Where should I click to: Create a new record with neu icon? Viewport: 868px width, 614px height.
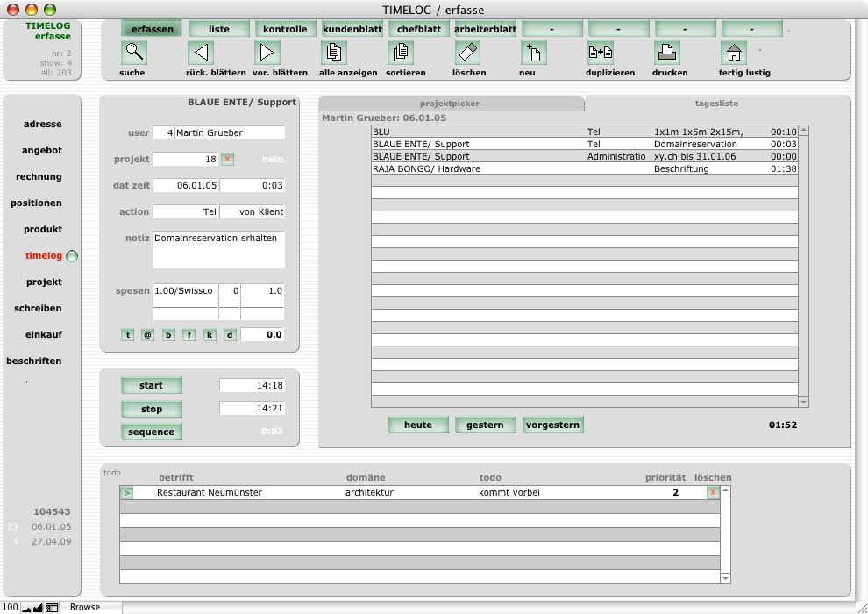click(533, 53)
